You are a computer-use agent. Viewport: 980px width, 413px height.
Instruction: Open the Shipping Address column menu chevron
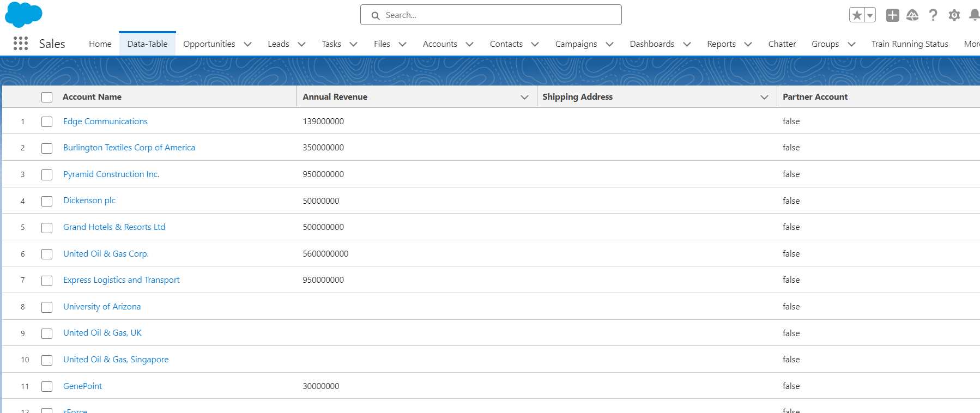[x=764, y=97]
